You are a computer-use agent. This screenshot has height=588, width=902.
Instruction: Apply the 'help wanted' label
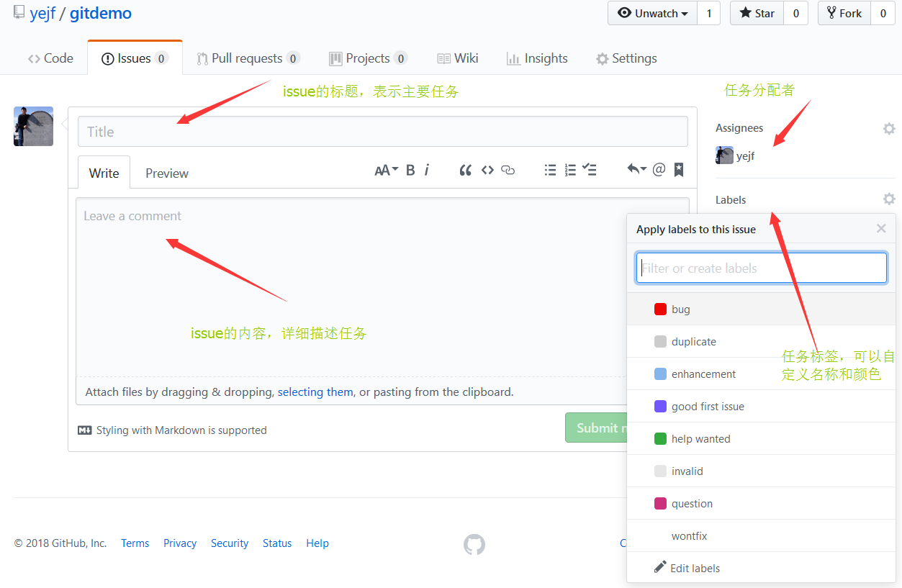[762, 439]
